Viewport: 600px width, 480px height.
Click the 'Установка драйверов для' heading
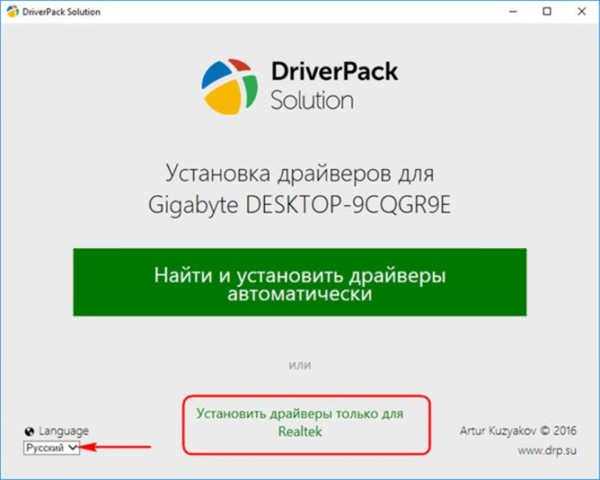tap(300, 174)
